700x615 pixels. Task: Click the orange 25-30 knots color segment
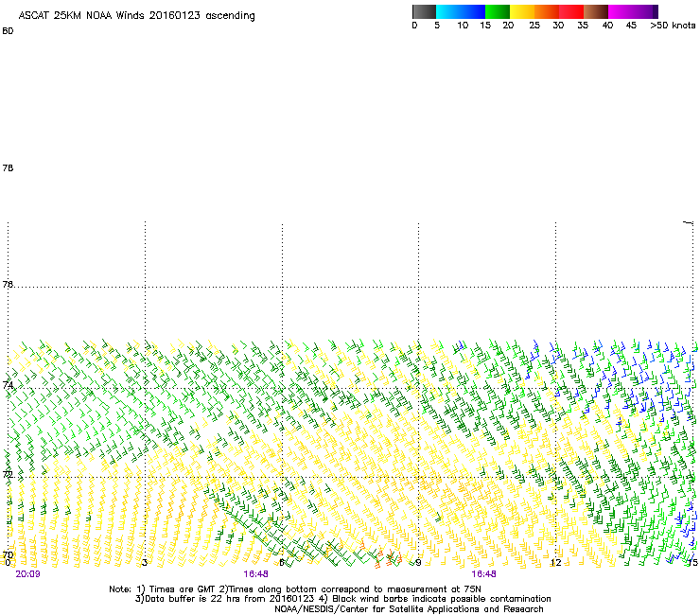coord(547,11)
